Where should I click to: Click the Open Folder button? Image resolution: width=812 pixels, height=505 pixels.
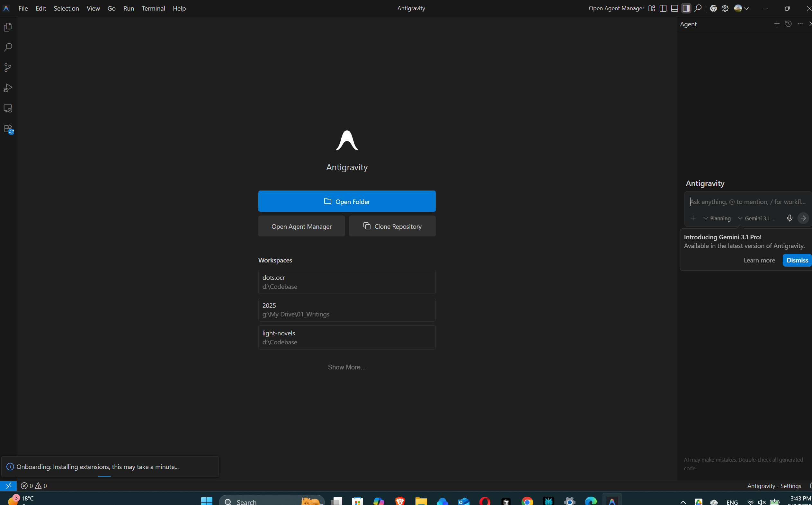[347, 201]
